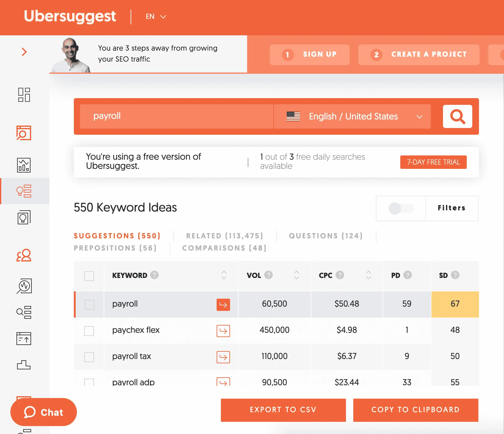Switch to the COMPARISONS (48) tab

tap(224, 248)
